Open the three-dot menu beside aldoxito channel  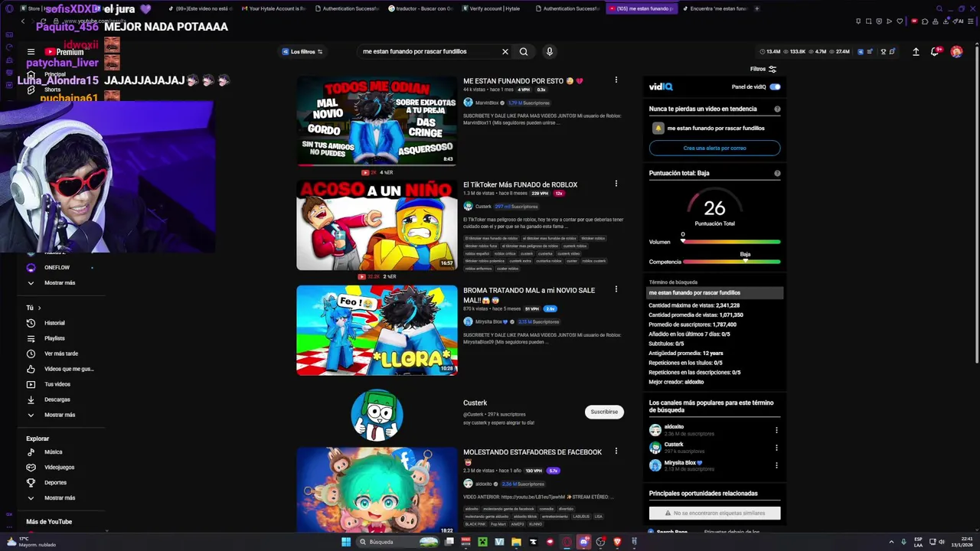(776, 430)
